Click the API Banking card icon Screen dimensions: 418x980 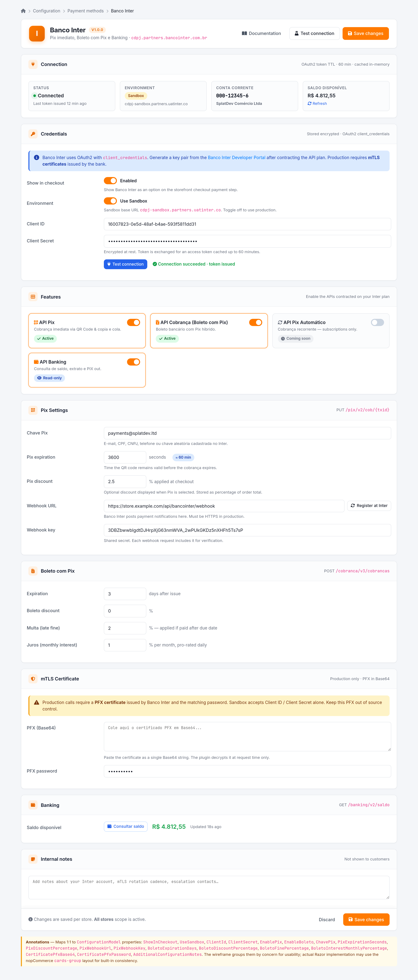pos(36,362)
